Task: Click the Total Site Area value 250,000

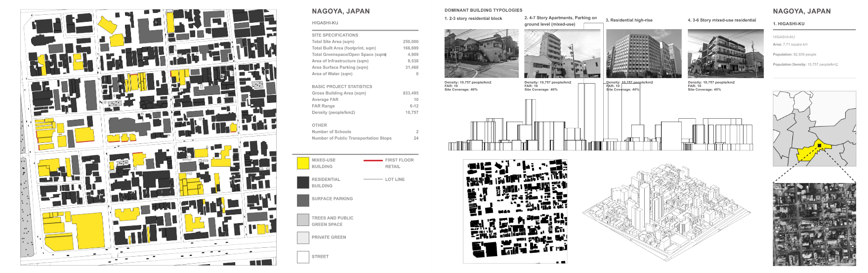Action: click(x=411, y=42)
